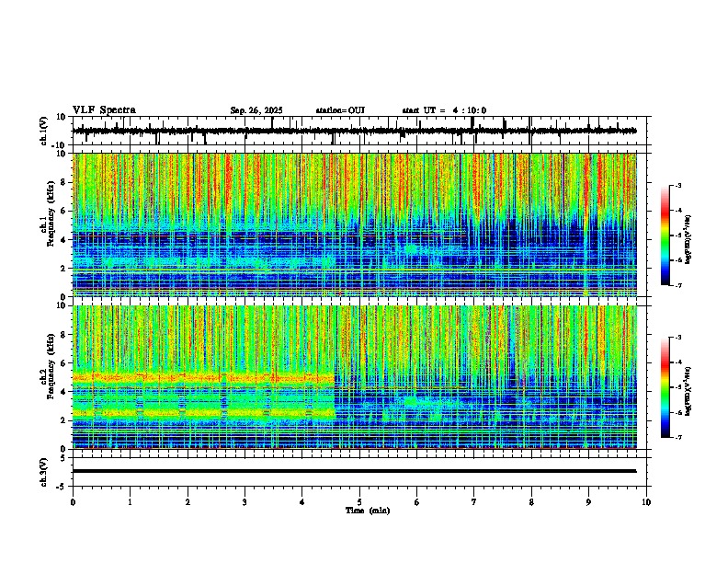
Task: Click the "6" kHz tick on ch.2 frequency axis
Action: 64,362
